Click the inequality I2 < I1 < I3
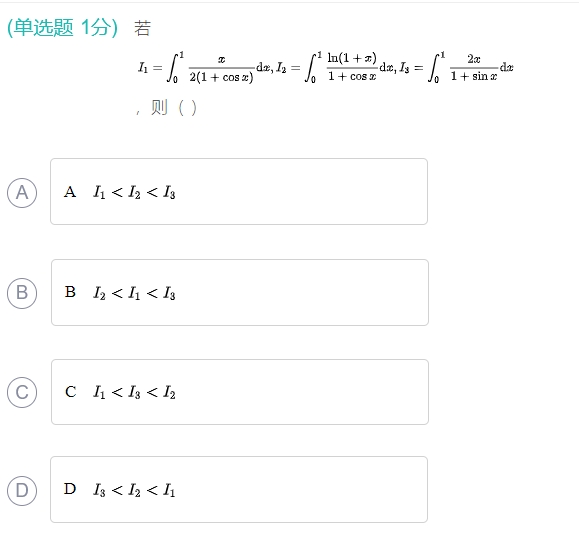The image size is (579, 541). [x=134, y=293]
